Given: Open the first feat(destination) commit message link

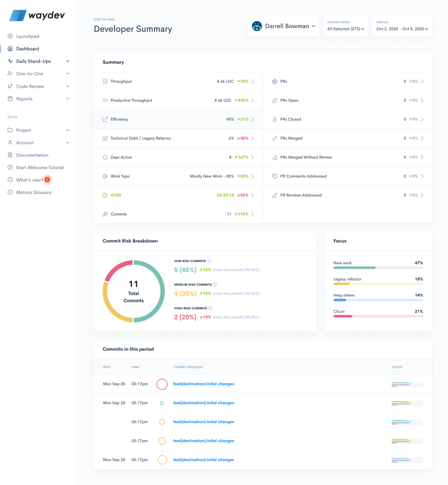Looking at the screenshot, I should tap(203, 384).
